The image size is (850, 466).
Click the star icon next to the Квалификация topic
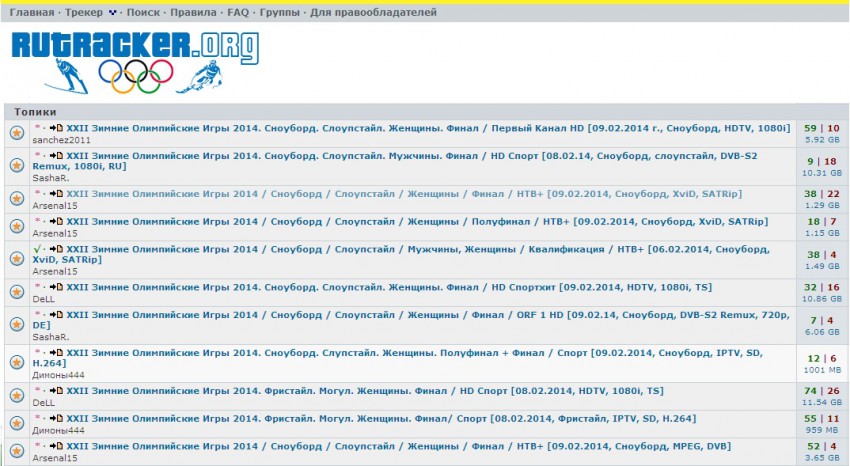pyautogui.click(x=17, y=257)
